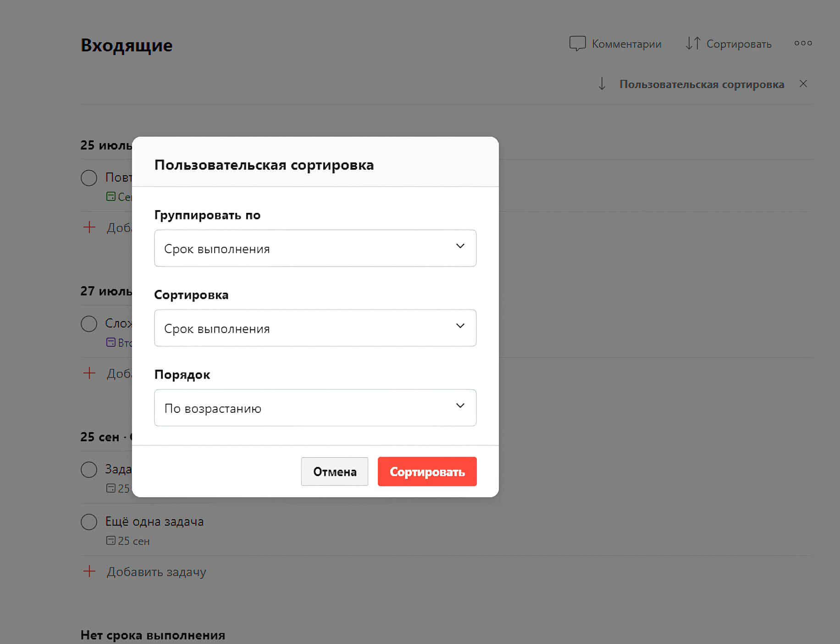Click the Добавить задачу link at bottom
Viewport: 840px width, 644px height.
156,572
